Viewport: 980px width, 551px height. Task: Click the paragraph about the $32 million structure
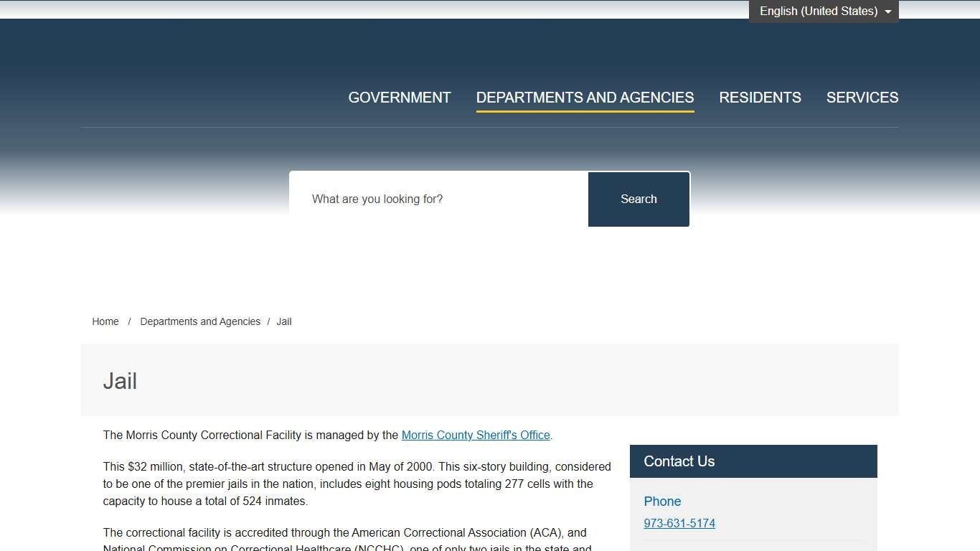coord(357,484)
